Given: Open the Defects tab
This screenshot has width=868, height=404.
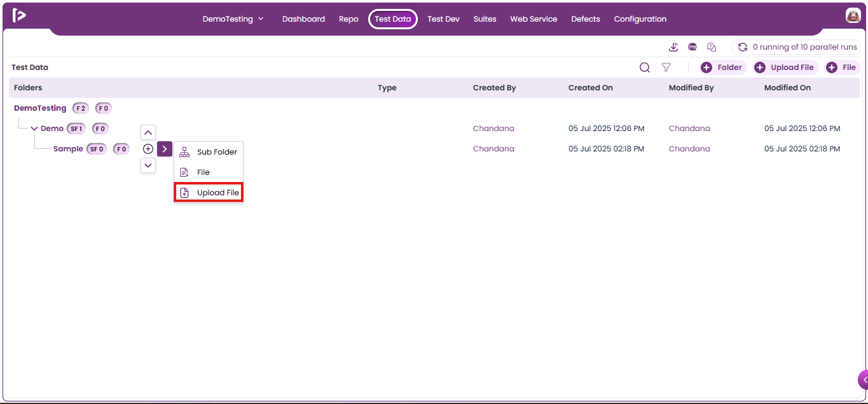Looking at the screenshot, I should pyautogui.click(x=586, y=19).
